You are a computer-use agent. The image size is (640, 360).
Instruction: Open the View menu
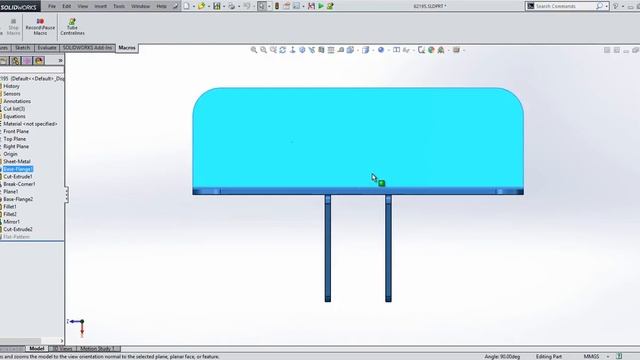pos(82,6)
